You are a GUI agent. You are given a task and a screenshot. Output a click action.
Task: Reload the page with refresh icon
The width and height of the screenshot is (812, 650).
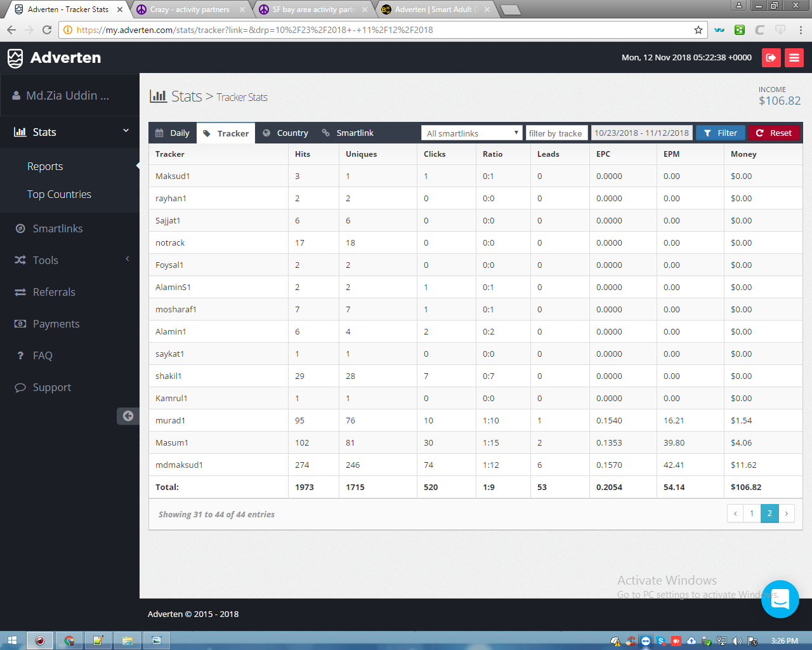(47, 30)
